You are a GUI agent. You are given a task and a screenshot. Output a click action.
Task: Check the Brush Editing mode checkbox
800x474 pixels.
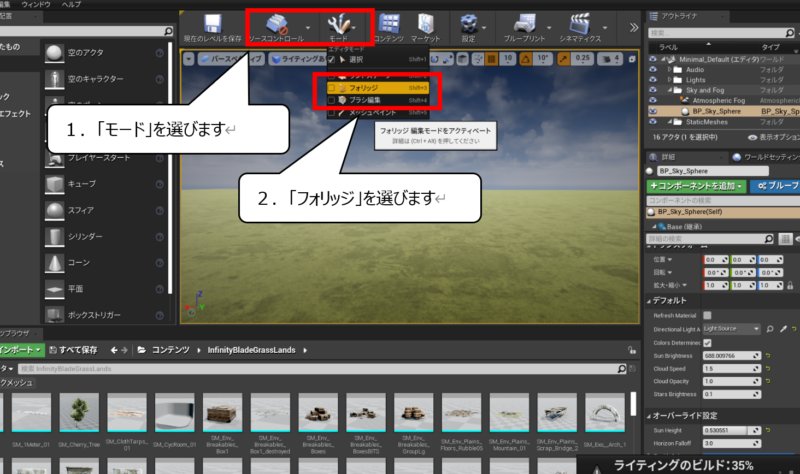click(x=331, y=100)
